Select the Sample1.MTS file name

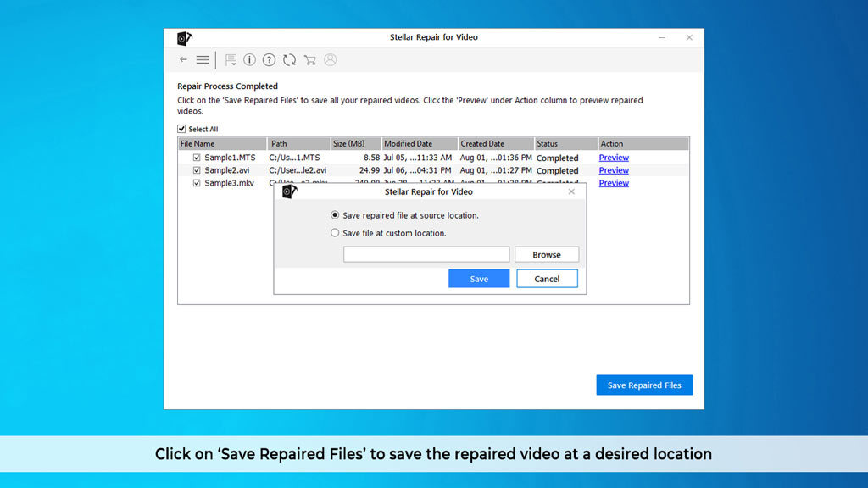tap(230, 158)
